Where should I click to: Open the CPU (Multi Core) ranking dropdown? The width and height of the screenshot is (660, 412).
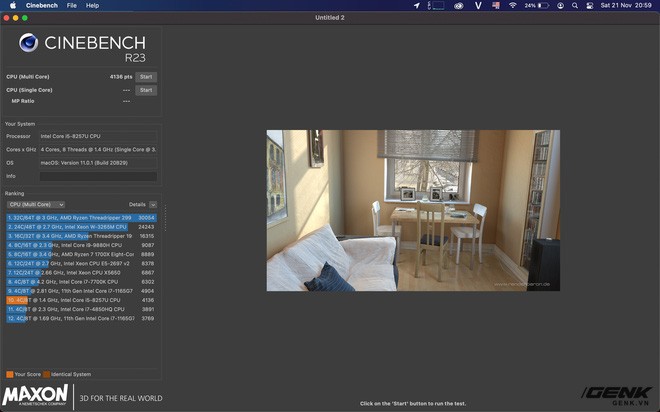36,205
